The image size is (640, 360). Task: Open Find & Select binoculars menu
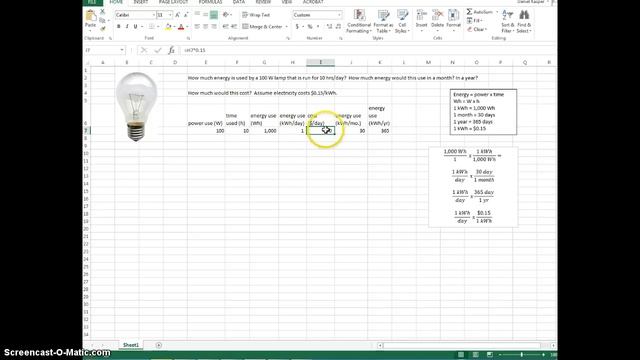coord(524,21)
